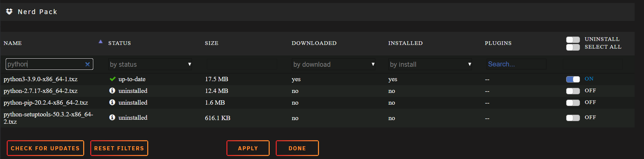The image size is (644, 159).
Task: Click the info icon for python-pip
Action: 112,102
